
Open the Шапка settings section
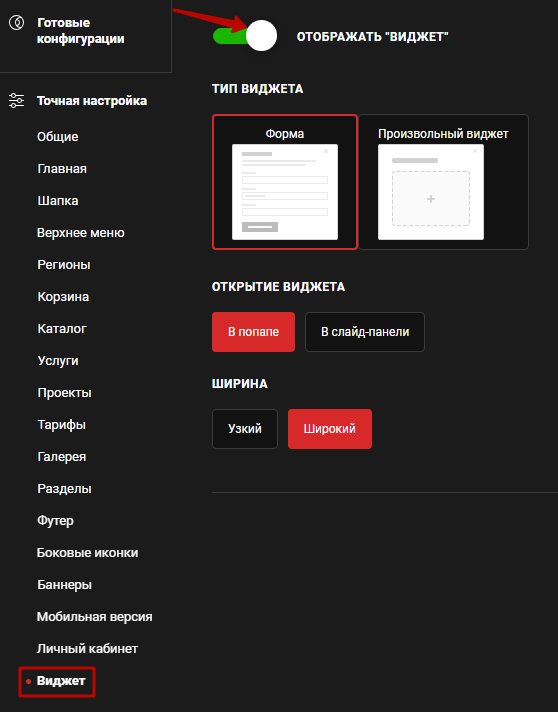click(x=58, y=201)
